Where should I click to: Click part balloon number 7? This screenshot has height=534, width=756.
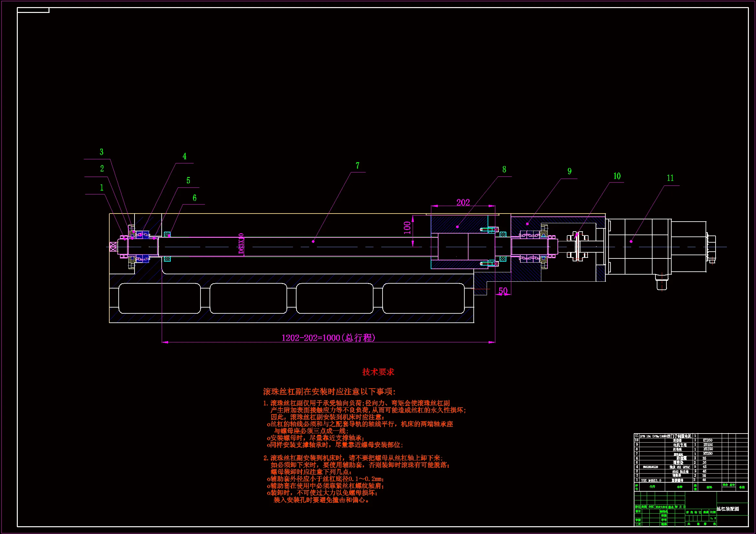[x=358, y=166]
